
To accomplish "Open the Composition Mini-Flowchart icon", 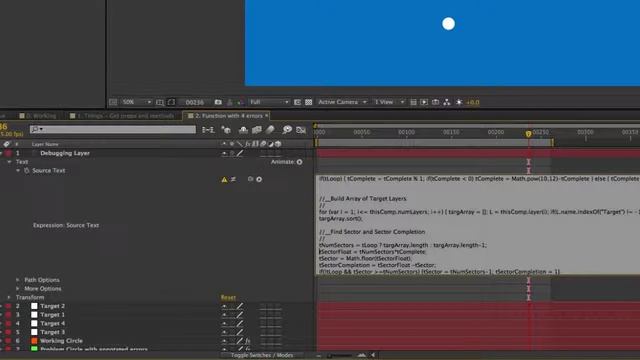I will point(208,130).
